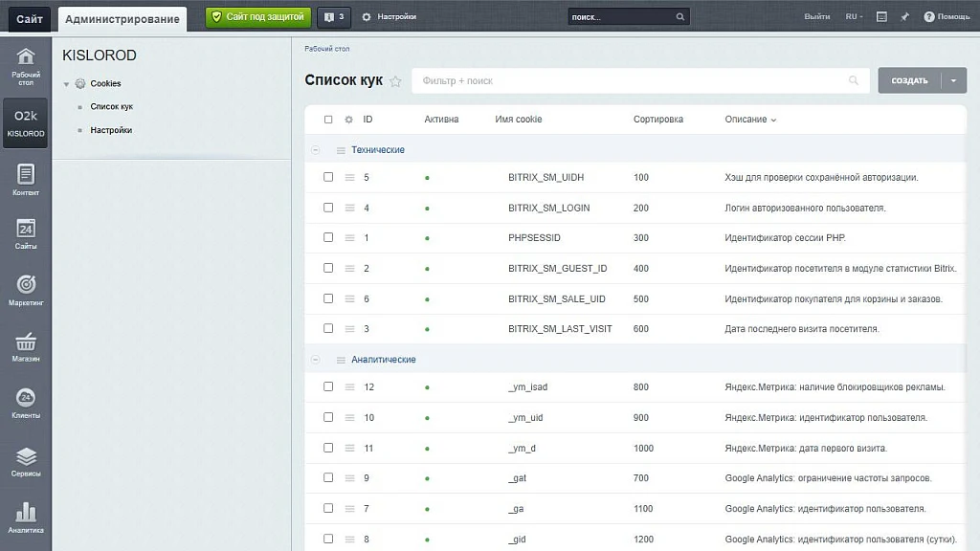Viewport: 980px width, 551px height.
Task: Click the СОЗДАТЬ button
Action: [909, 80]
